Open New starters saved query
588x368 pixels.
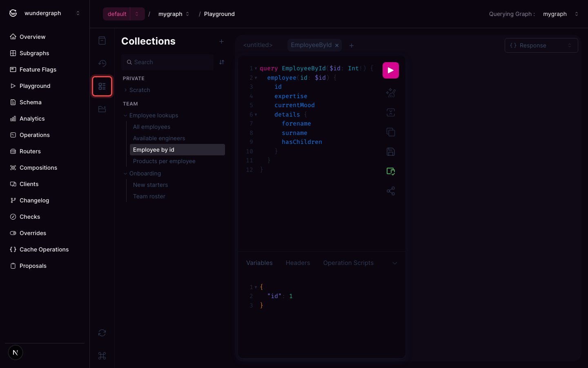(x=177, y=185)
